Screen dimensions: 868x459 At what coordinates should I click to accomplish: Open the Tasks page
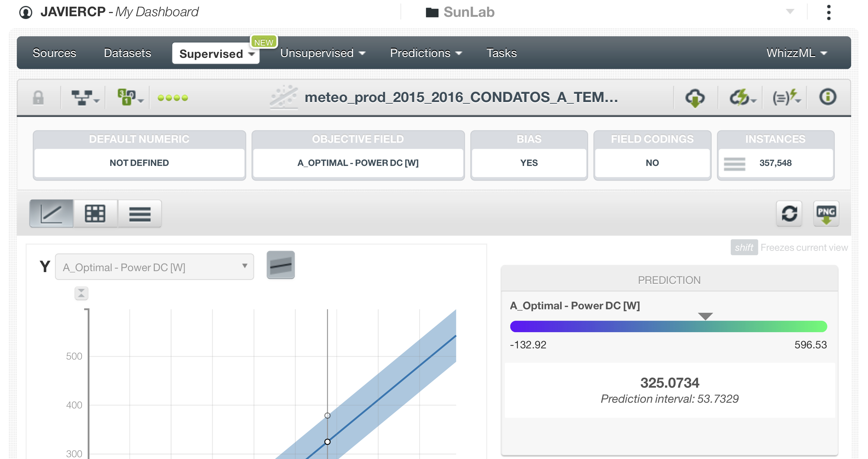coord(501,53)
